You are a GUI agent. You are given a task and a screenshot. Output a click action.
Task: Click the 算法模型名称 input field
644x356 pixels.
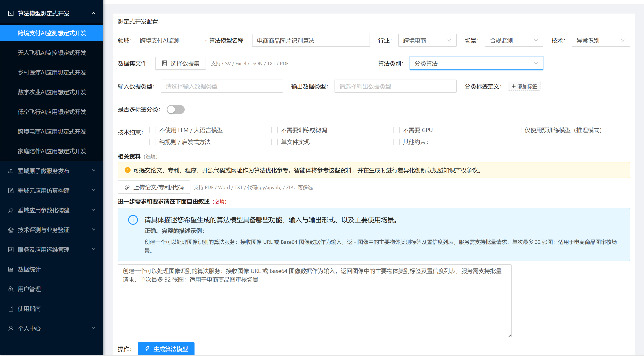pos(311,40)
